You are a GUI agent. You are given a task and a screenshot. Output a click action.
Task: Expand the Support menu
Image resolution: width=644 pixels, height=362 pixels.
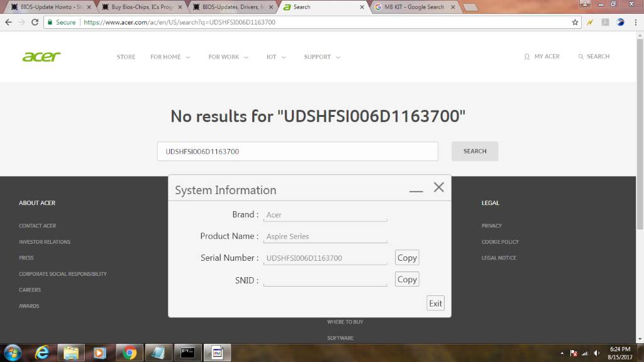[x=322, y=57]
